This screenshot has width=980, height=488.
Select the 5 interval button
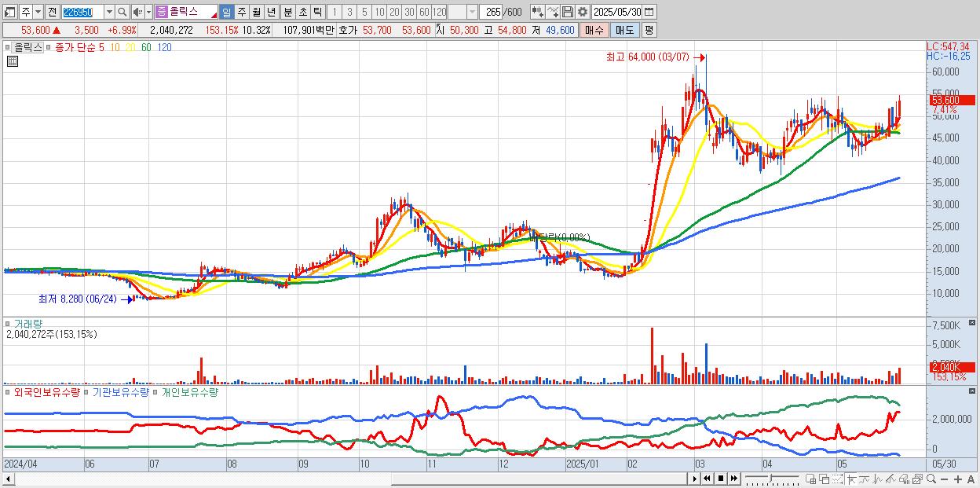click(x=364, y=12)
